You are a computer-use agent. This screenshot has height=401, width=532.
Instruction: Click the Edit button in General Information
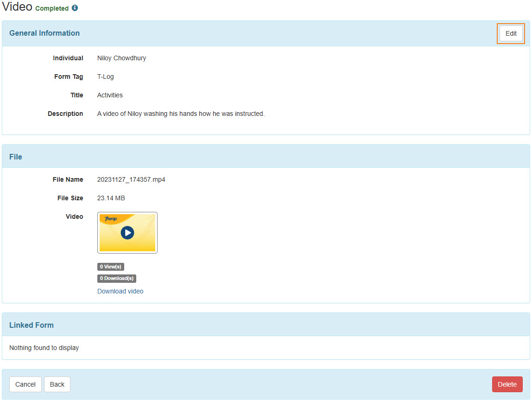click(511, 33)
